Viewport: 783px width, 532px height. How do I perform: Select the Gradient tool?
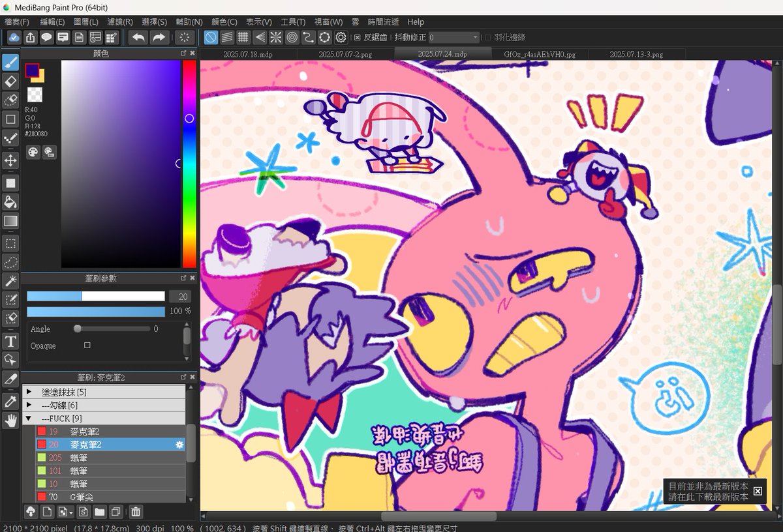10,220
